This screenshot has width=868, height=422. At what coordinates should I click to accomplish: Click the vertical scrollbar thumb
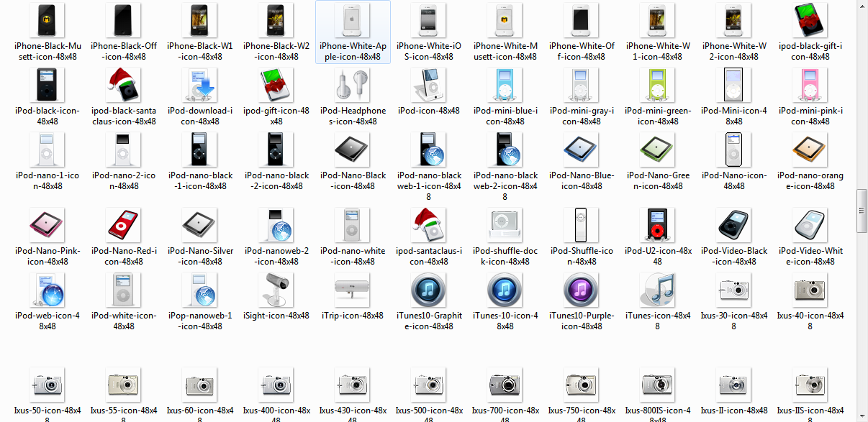coord(862,211)
